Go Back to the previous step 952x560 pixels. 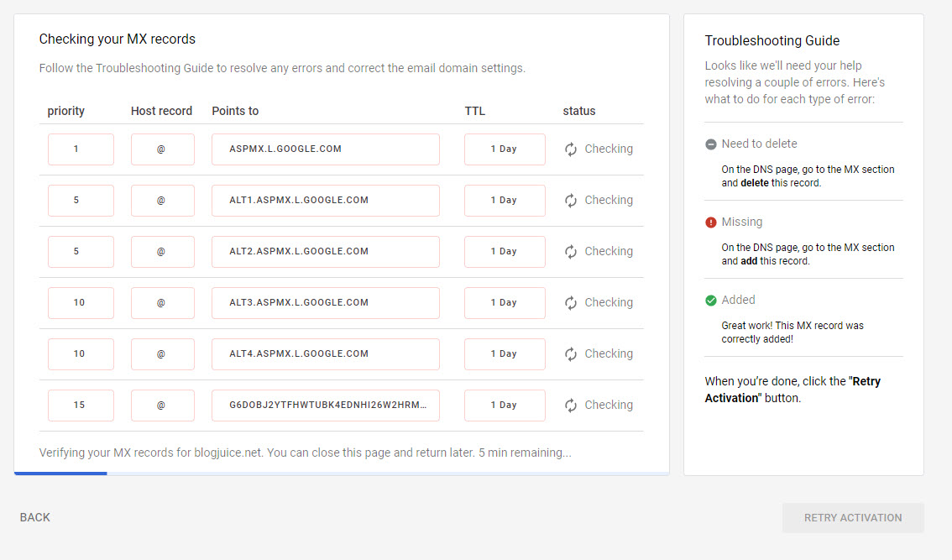(x=35, y=517)
